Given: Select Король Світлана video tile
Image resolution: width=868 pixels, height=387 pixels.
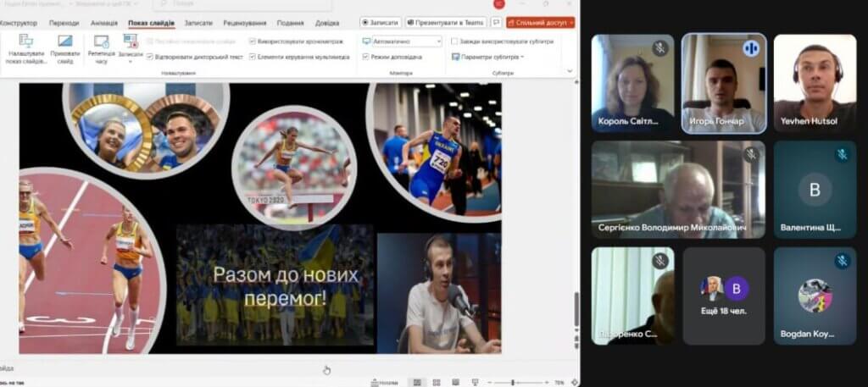Looking at the screenshot, I should (632, 84).
